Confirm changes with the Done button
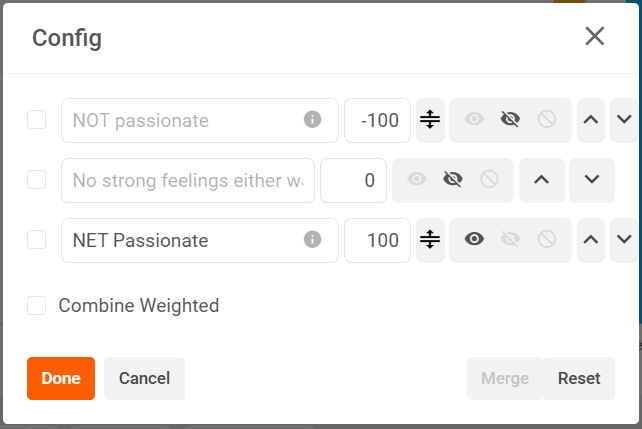Screen dimensions: 642x429 click(61, 378)
